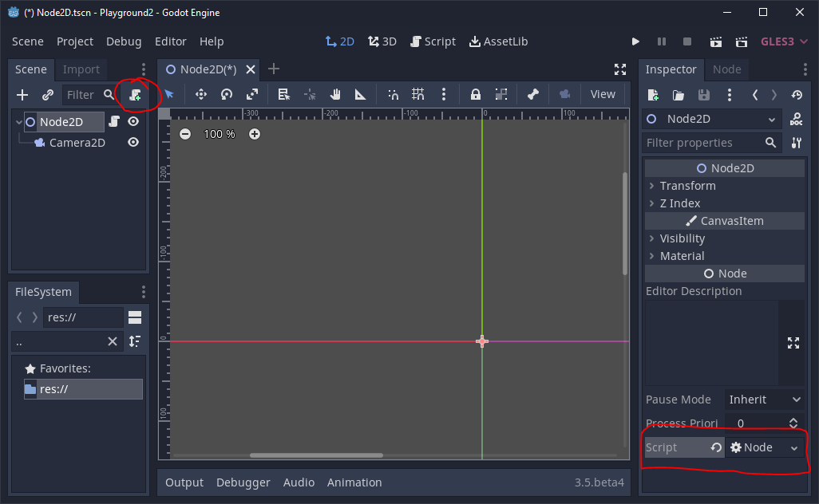The image size is (819, 504).
Task: Open the Project menu
Action: 75,41
